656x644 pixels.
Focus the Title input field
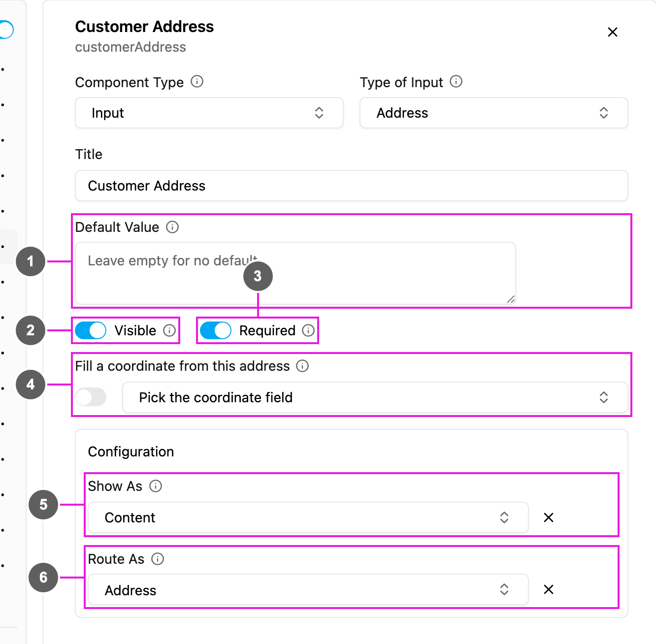click(x=352, y=186)
